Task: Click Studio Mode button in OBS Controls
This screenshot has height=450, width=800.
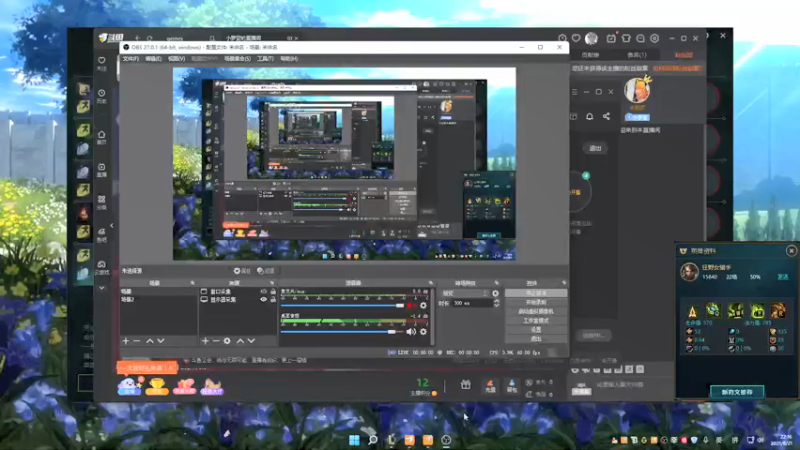Action: pos(536,320)
